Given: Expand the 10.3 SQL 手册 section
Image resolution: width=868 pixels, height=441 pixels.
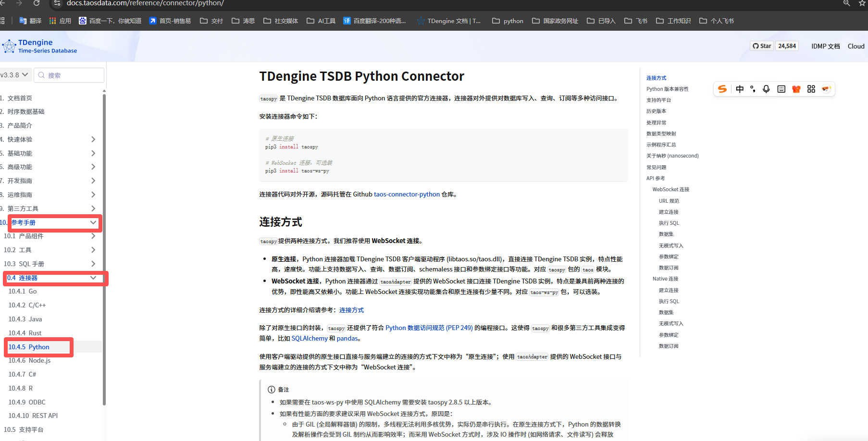Looking at the screenshot, I should [93, 264].
